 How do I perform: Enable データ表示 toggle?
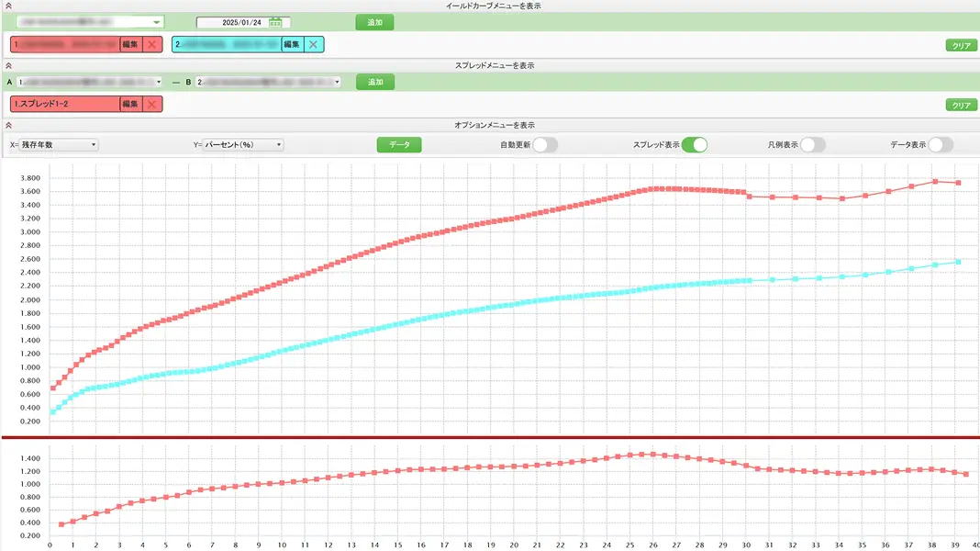click(941, 144)
